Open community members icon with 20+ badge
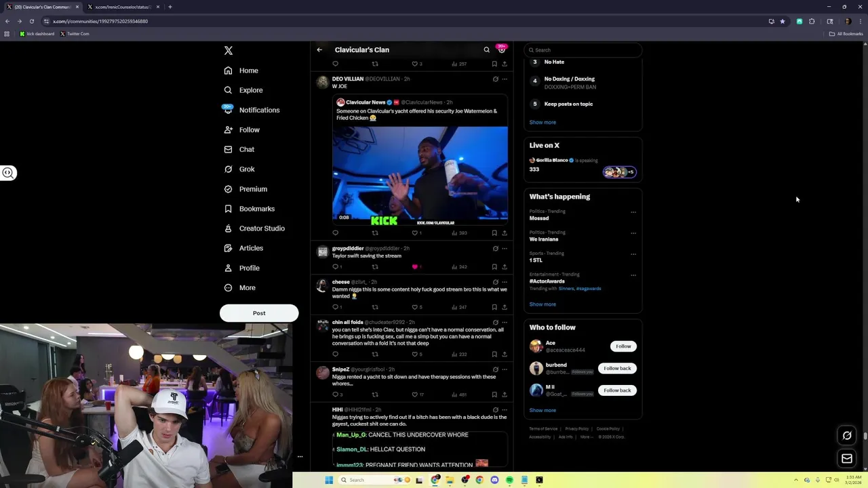The width and height of the screenshot is (868, 488). (x=502, y=49)
